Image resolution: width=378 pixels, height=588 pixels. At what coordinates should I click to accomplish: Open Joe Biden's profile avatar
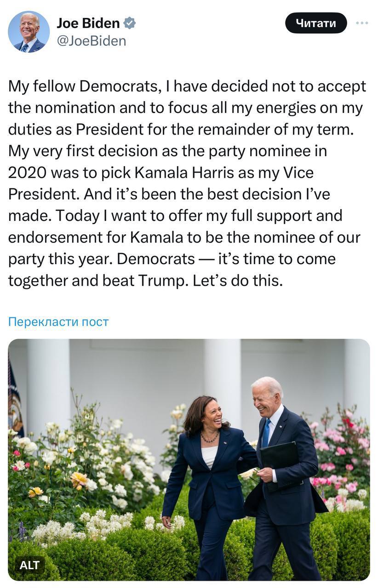(29, 32)
